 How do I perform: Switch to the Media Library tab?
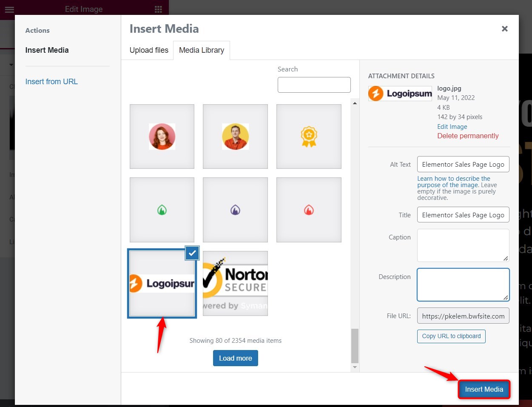pos(201,50)
